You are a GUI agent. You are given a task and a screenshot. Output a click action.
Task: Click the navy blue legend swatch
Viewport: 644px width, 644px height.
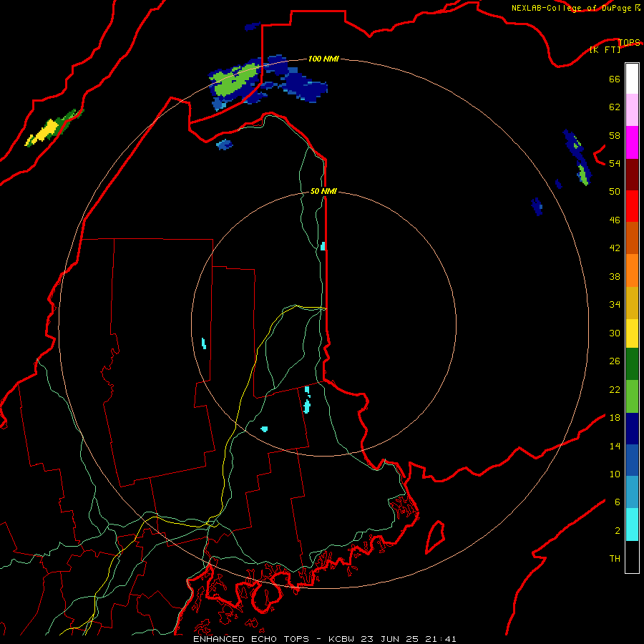pyautogui.click(x=632, y=429)
